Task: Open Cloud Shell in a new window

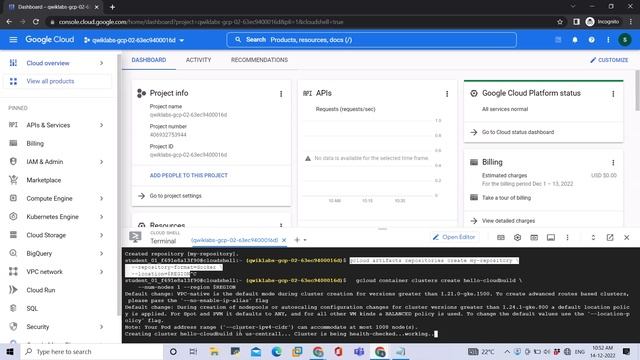Action: 610,237
